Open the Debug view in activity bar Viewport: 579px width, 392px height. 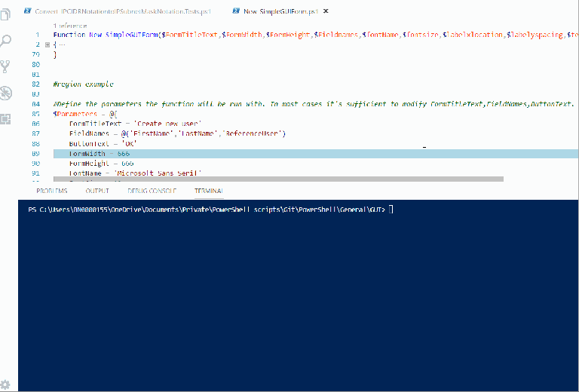point(6,93)
